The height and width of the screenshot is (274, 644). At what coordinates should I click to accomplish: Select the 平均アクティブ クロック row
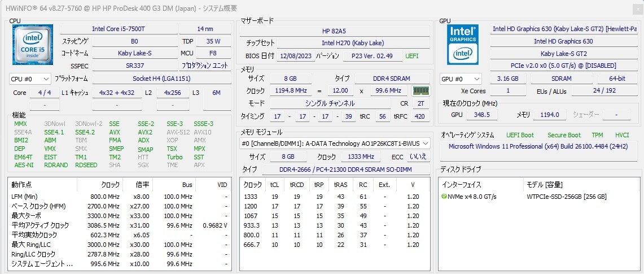click(x=119, y=225)
